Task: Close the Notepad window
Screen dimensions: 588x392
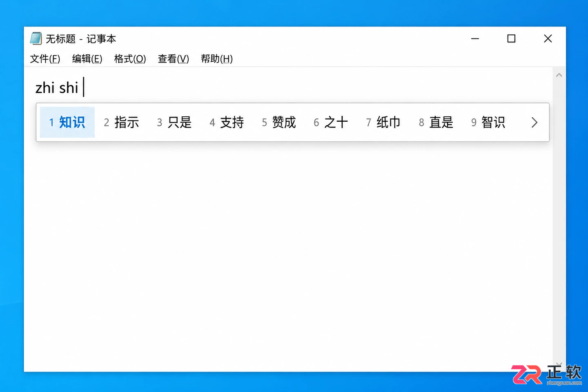Action: [548, 38]
